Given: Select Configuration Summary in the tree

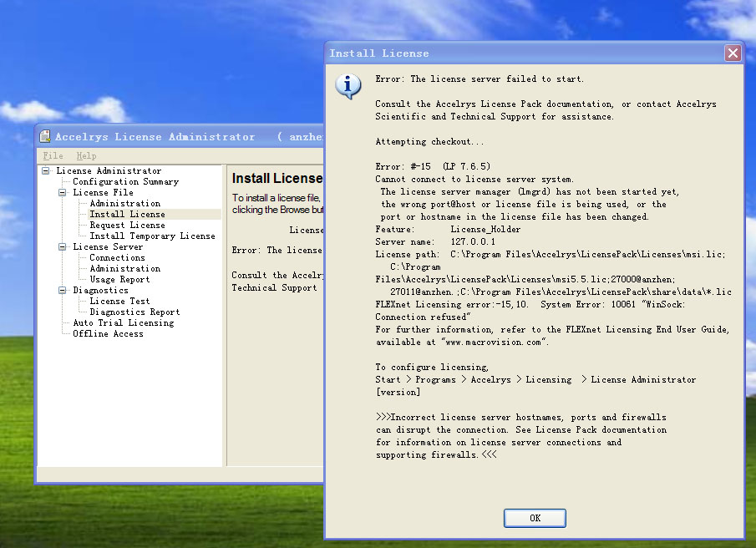Looking at the screenshot, I should click(126, 182).
